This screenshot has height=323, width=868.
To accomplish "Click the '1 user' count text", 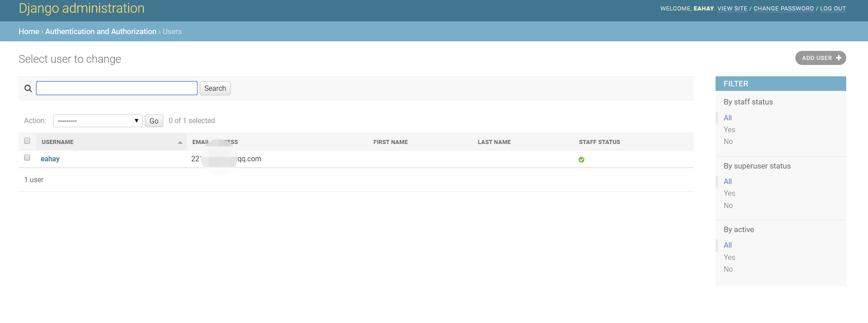I will 34,179.
